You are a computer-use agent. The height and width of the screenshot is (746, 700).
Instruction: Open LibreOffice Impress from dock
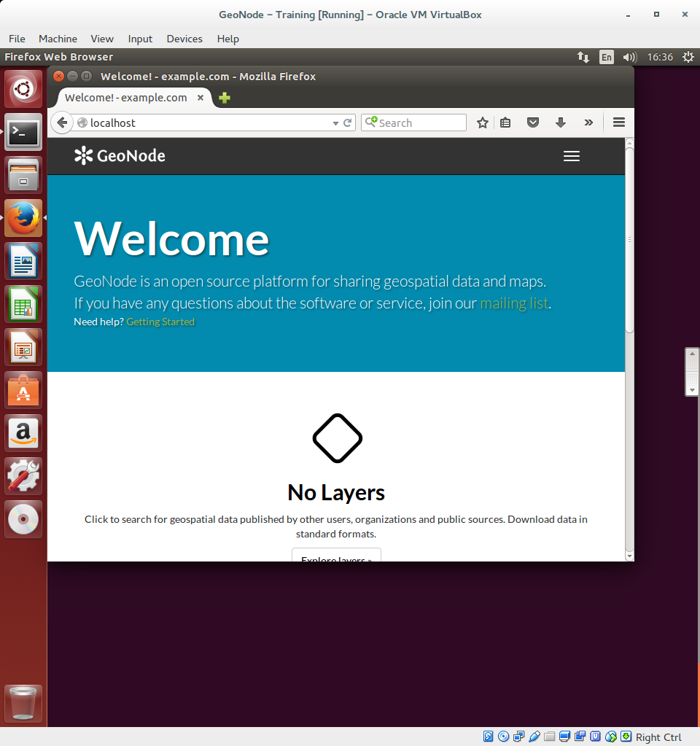23,347
